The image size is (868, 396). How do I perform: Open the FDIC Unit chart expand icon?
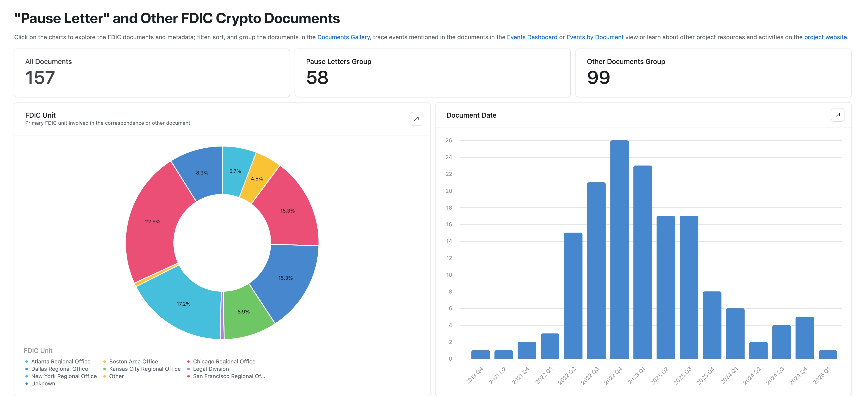[416, 119]
